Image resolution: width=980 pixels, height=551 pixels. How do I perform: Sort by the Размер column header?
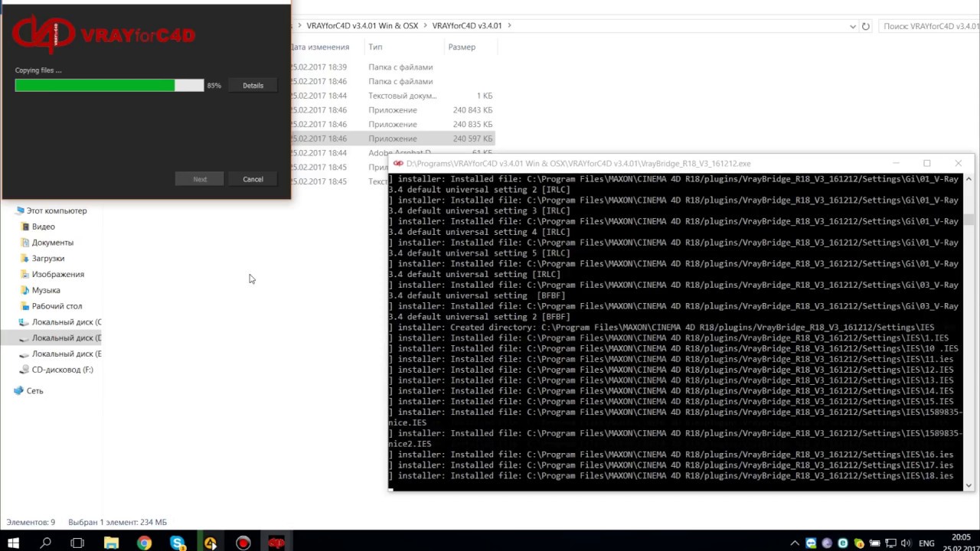point(462,47)
